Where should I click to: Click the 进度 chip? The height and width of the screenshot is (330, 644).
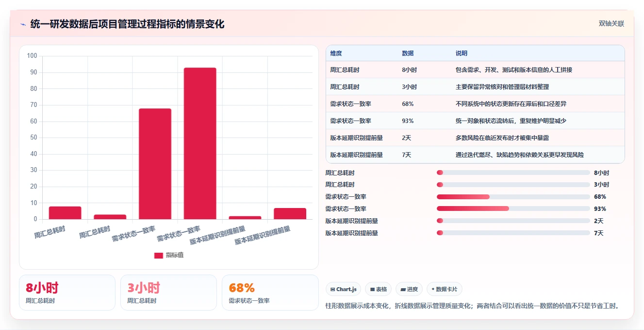tap(409, 289)
